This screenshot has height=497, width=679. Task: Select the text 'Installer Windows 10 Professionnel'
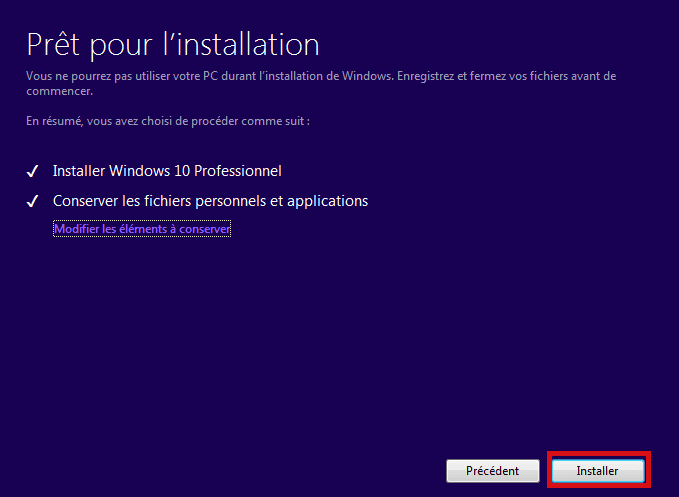pyautogui.click(x=167, y=171)
